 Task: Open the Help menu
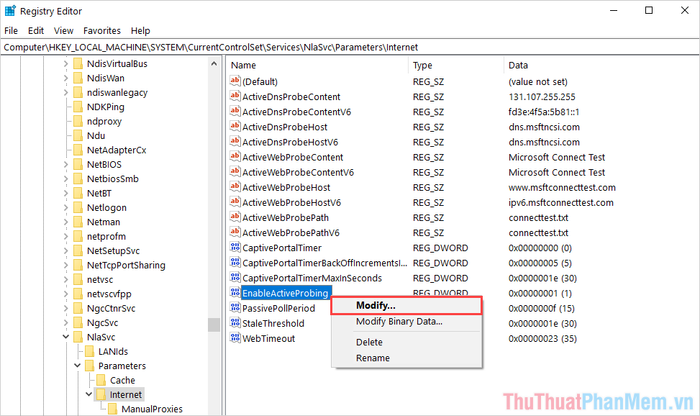pos(140,30)
